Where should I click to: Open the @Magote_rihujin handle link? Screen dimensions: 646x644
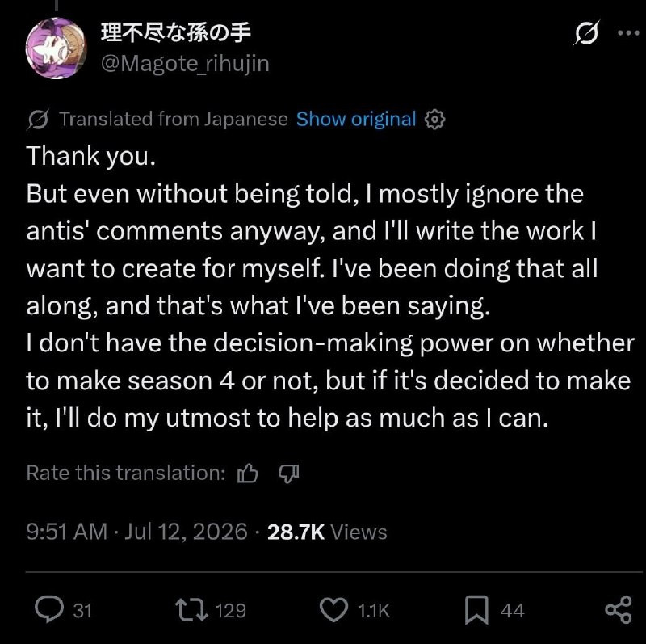tap(185, 64)
